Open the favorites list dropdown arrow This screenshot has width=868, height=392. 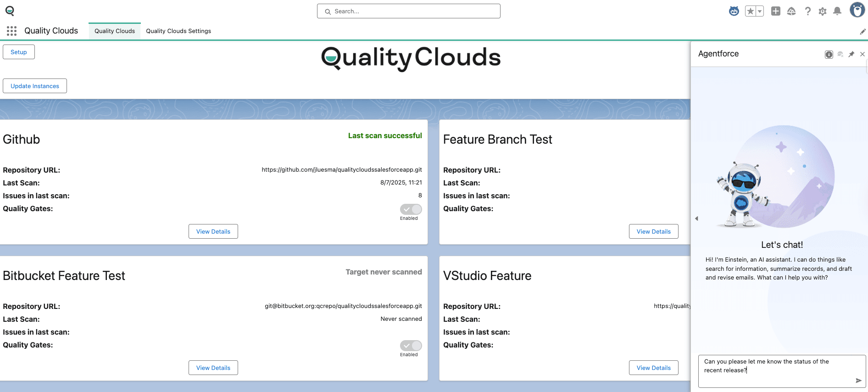760,11
